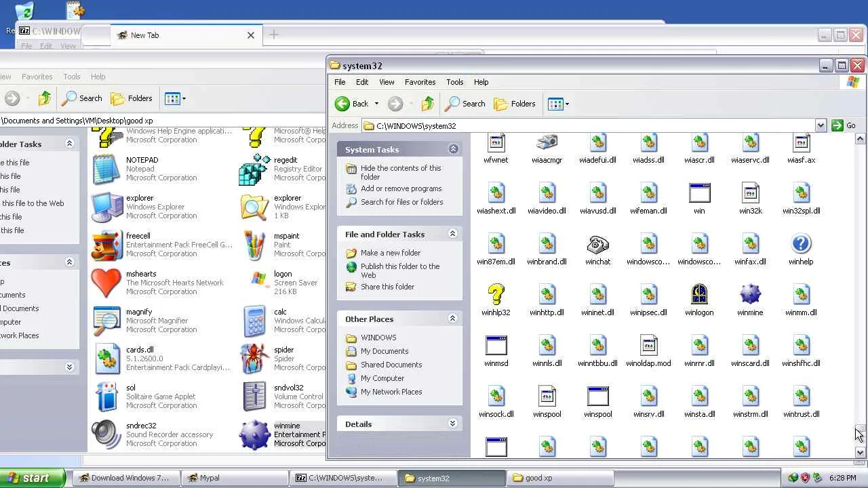Open the Edit menu in system32 window
Viewport: 868px width, 488px height.
point(362,82)
